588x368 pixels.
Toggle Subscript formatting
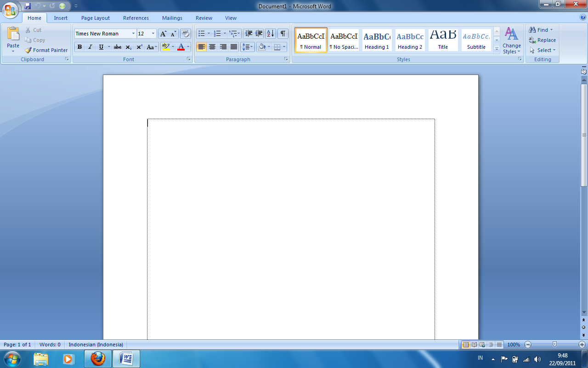[x=128, y=47]
